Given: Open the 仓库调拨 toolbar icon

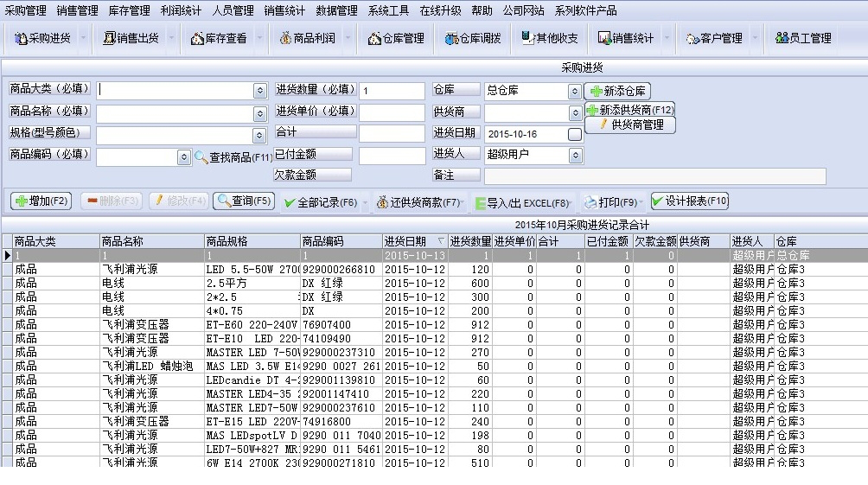Looking at the screenshot, I should [x=473, y=38].
